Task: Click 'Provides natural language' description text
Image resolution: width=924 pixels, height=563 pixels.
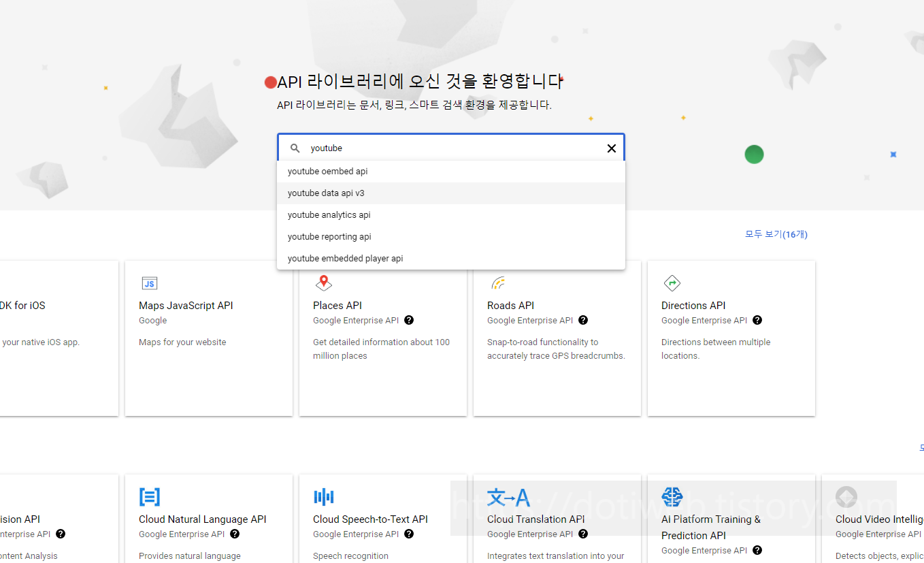Action: tap(190, 556)
